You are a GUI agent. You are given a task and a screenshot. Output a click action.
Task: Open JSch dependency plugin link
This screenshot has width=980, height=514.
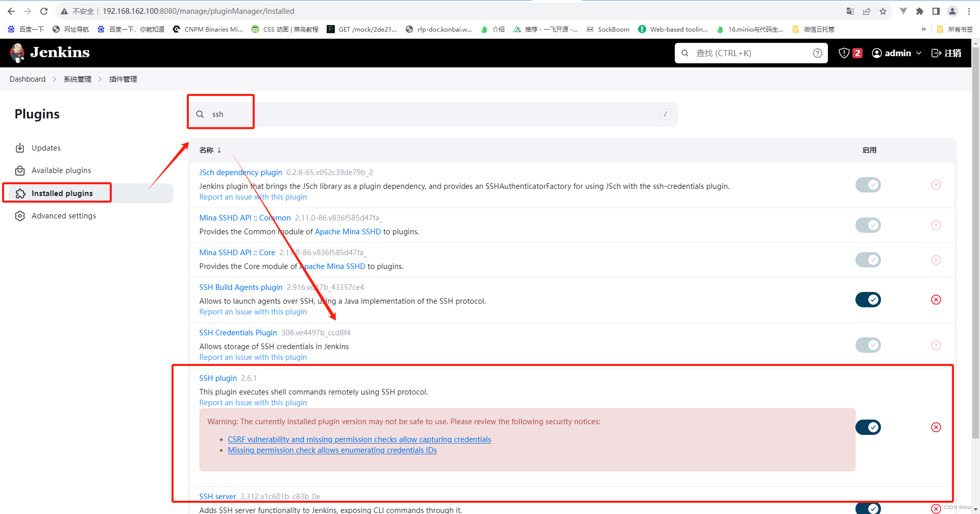click(x=240, y=173)
